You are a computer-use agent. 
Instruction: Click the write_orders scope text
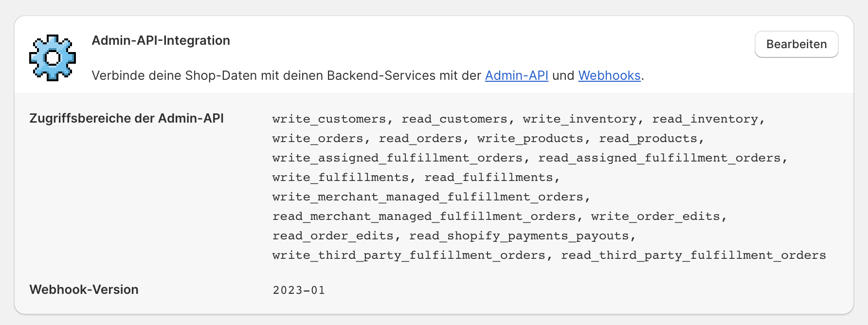pyautogui.click(x=318, y=139)
